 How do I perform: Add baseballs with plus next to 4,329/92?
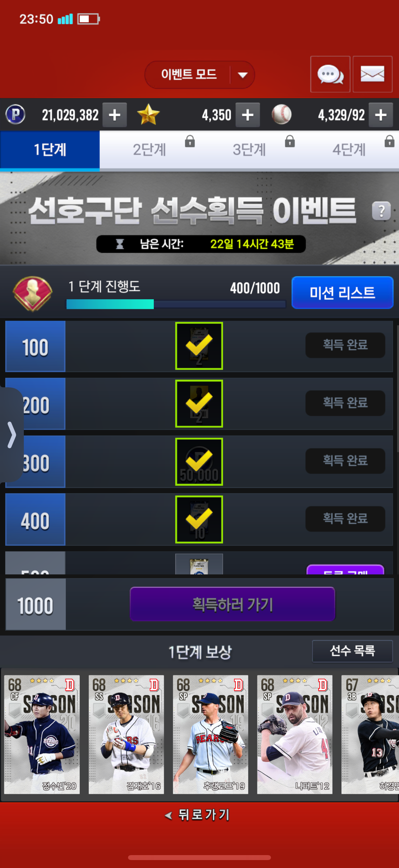point(380,115)
